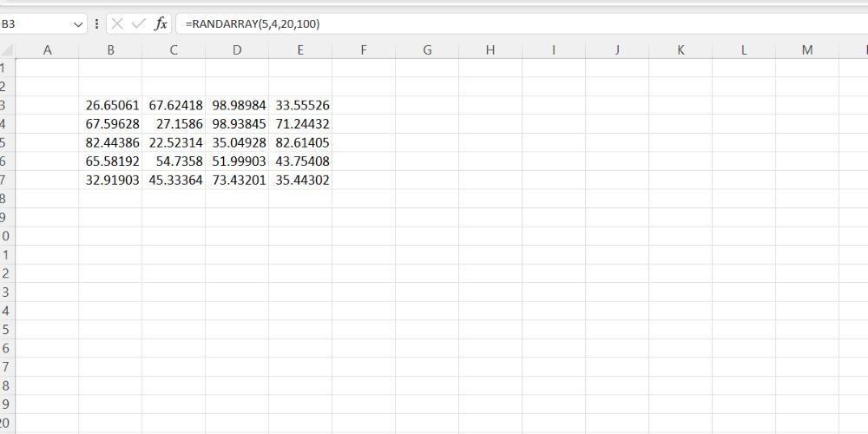The height and width of the screenshot is (434, 868).
Task: Click cell with value 51.99903
Action: (237, 161)
